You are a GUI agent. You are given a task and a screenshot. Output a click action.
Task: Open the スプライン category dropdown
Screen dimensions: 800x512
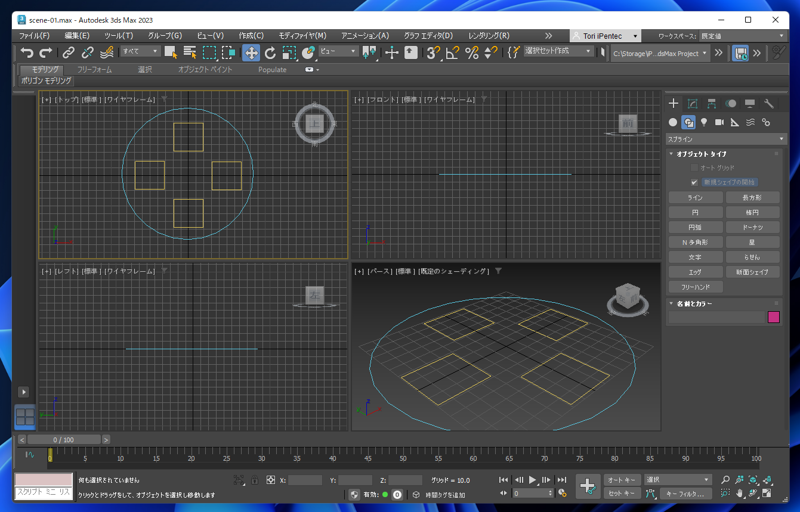(x=726, y=139)
